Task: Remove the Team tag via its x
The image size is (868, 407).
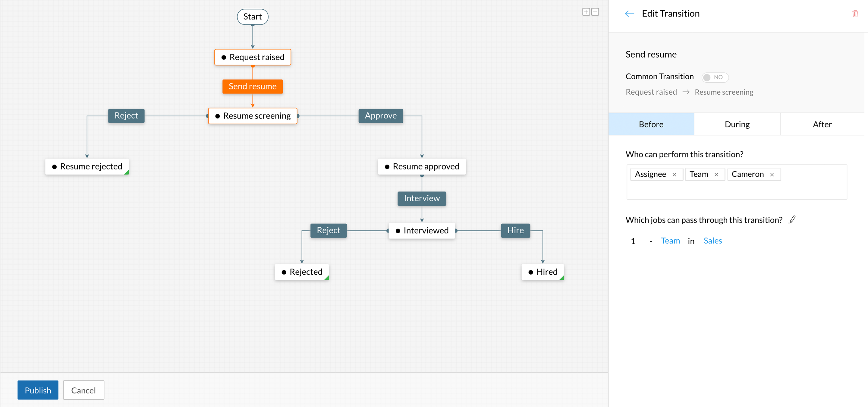Action: [x=716, y=175]
